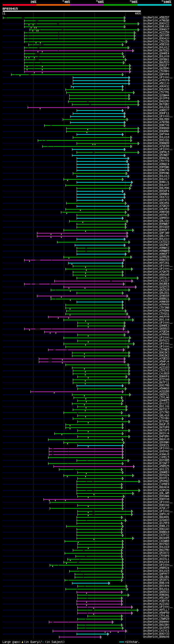Select the UniRef100_A2Q1B8 hit label
This screenshot has height=644, width=174.
(x=156, y=391)
